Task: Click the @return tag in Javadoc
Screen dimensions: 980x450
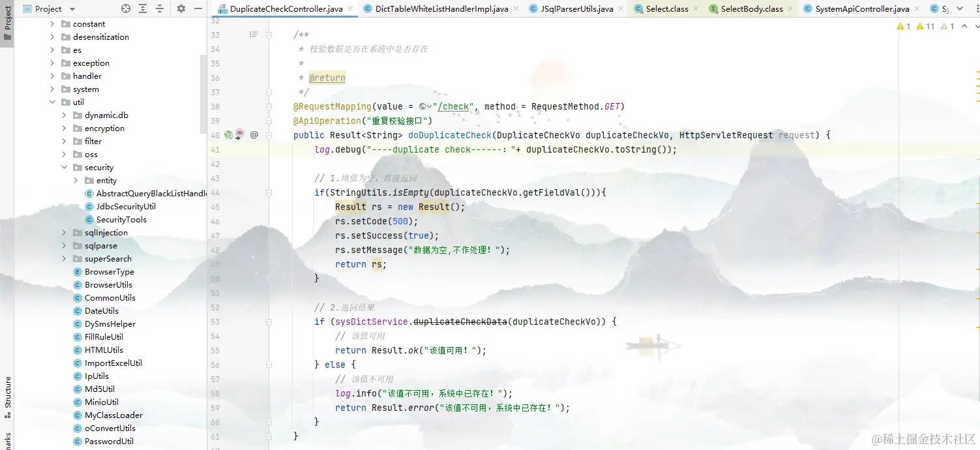Action: 327,78
